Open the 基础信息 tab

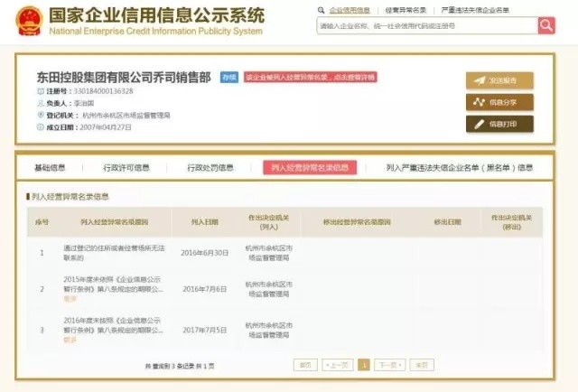pos(50,167)
